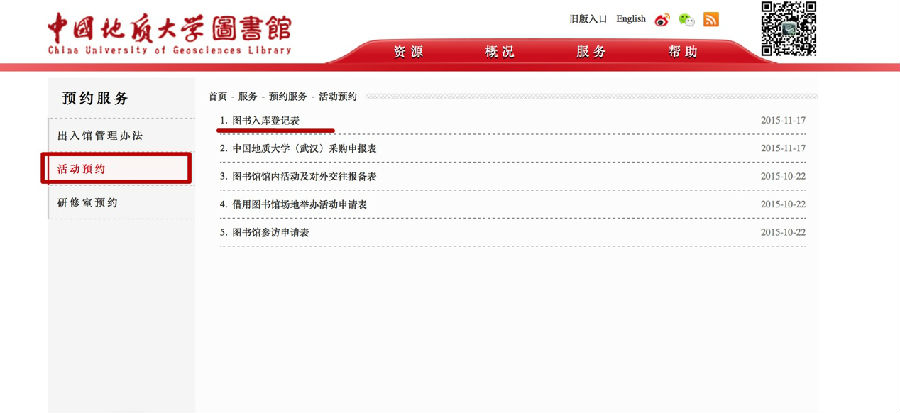Screen dimensions: 900x413
Task: Switch site language to English
Action: tap(631, 19)
